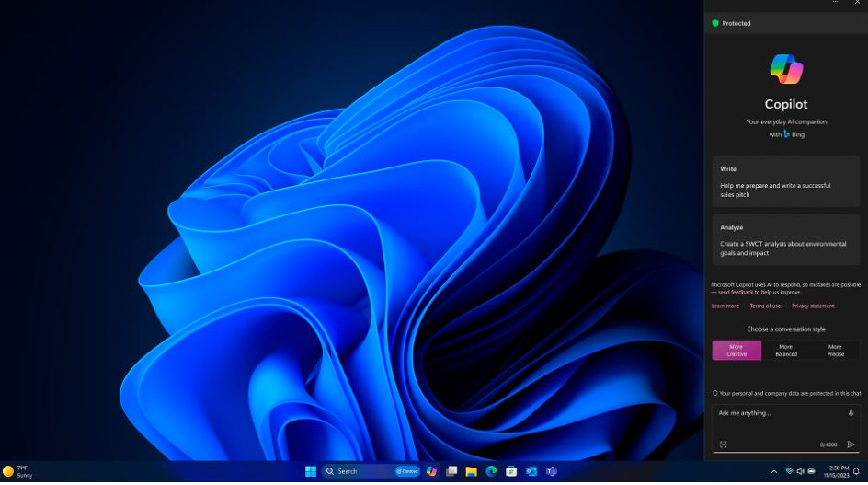
Task: Open the battery tray icon
Action: click(x=812, y=471)
